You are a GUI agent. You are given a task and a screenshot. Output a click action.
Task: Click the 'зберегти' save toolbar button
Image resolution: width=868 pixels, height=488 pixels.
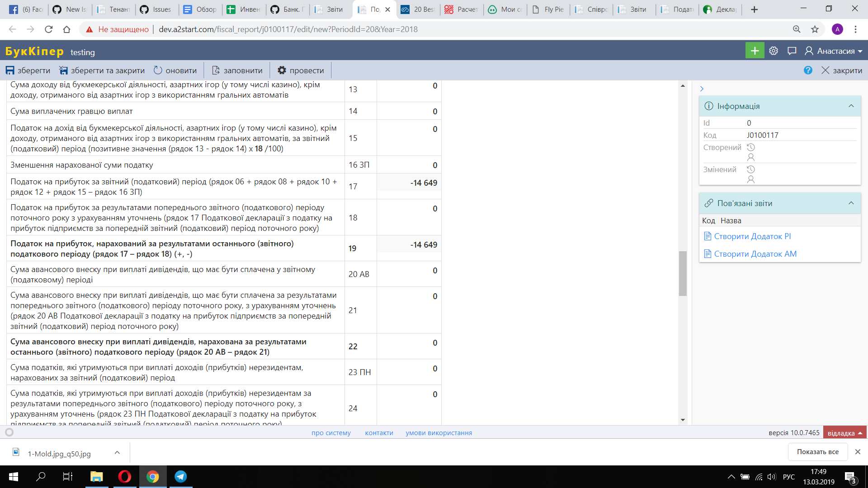coord(28,70)
